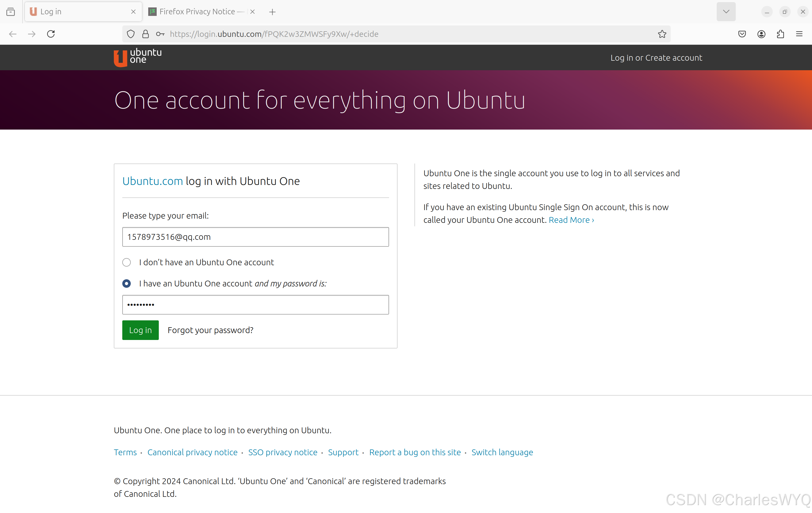Viewport: 812px width, 513px height.
Task: Select 'I have an Ubuntu One account' option
Action: click(x=127, y=284)
